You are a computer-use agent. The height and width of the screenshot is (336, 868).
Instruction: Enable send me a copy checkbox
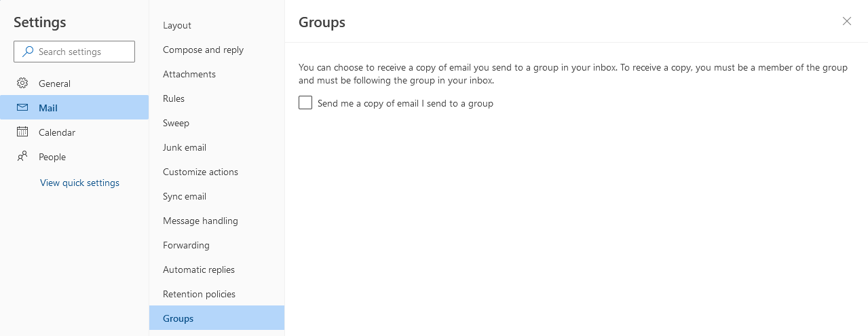305,103
